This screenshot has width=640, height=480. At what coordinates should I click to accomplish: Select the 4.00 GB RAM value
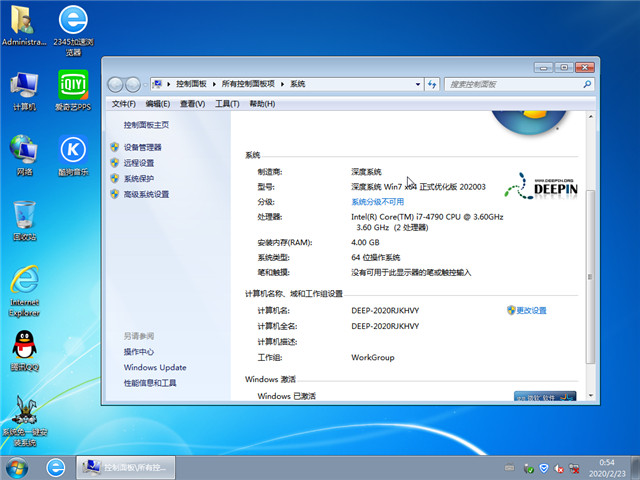365,242
